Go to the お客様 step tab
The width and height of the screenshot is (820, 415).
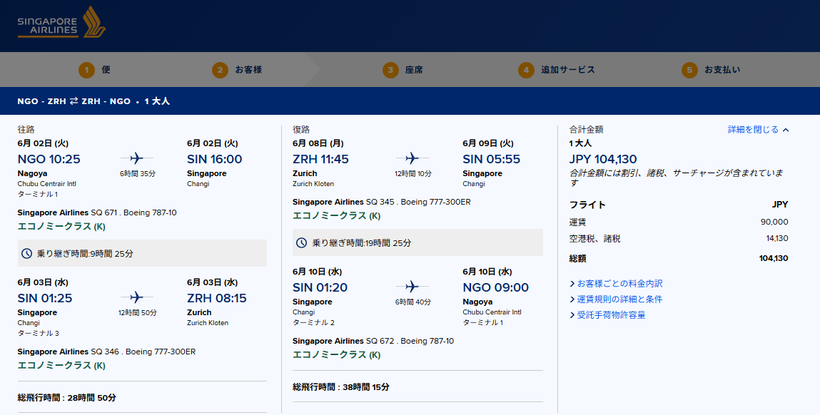pos(237,70)
